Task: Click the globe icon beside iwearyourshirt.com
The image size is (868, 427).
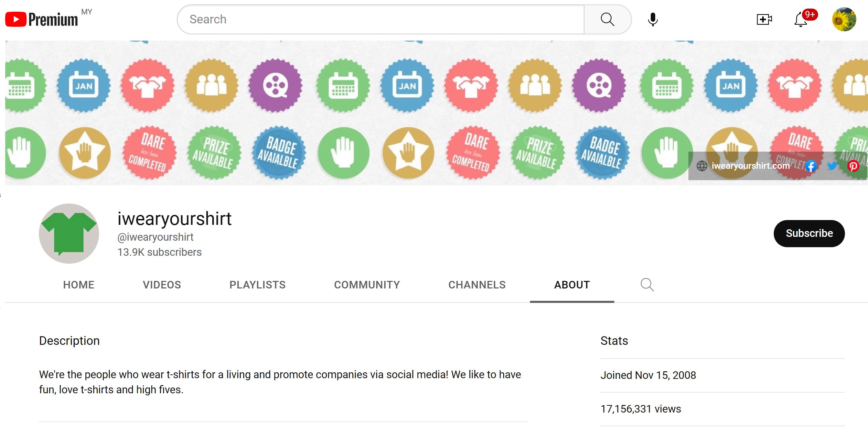Action: (x=702, y=166)
